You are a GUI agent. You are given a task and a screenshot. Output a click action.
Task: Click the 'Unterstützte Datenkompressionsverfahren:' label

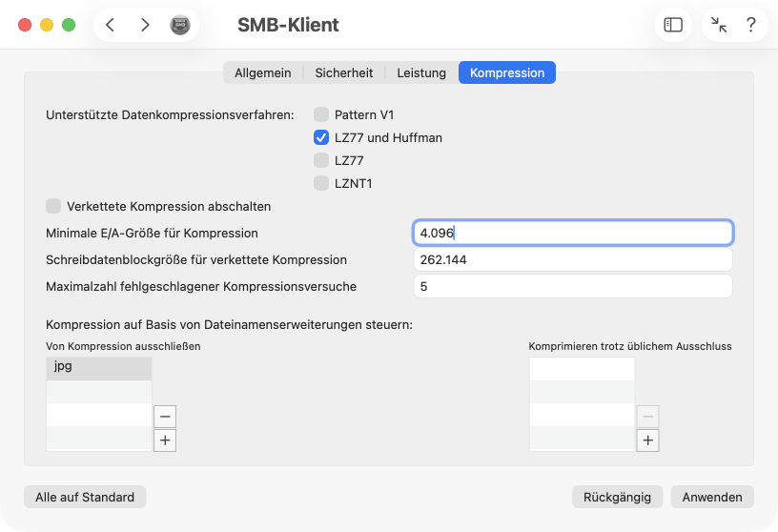pos(170,114)
